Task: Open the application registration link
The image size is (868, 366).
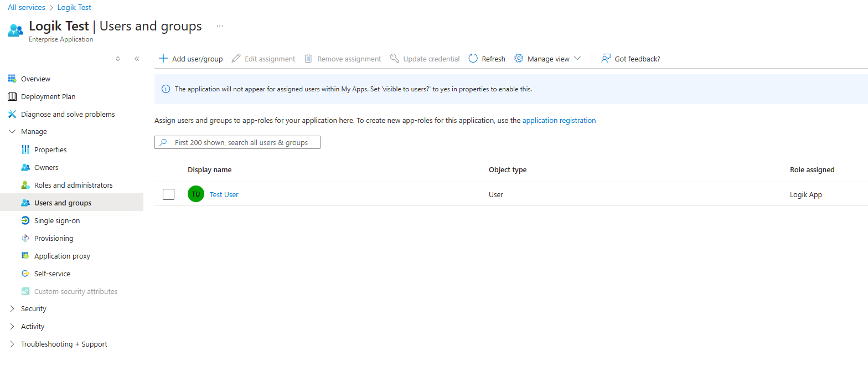Action: point(559,120)
